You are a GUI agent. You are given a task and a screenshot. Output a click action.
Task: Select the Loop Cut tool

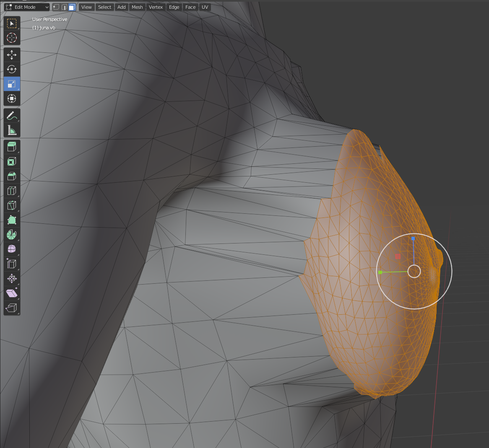12,191
